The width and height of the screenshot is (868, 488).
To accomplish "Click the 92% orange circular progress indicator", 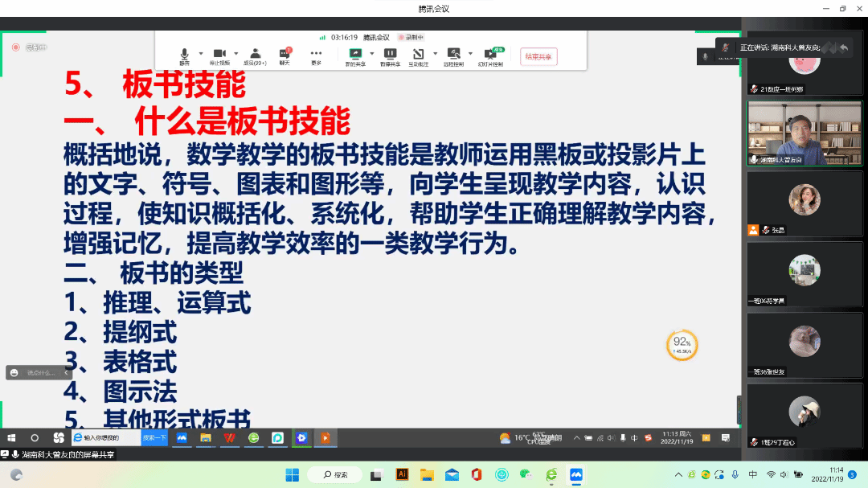I will 682,345.
